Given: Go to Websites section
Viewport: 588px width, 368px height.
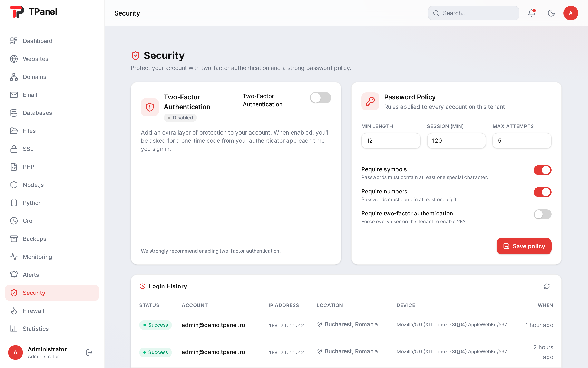Looking at the screenshot, I should tap(52, 59).
